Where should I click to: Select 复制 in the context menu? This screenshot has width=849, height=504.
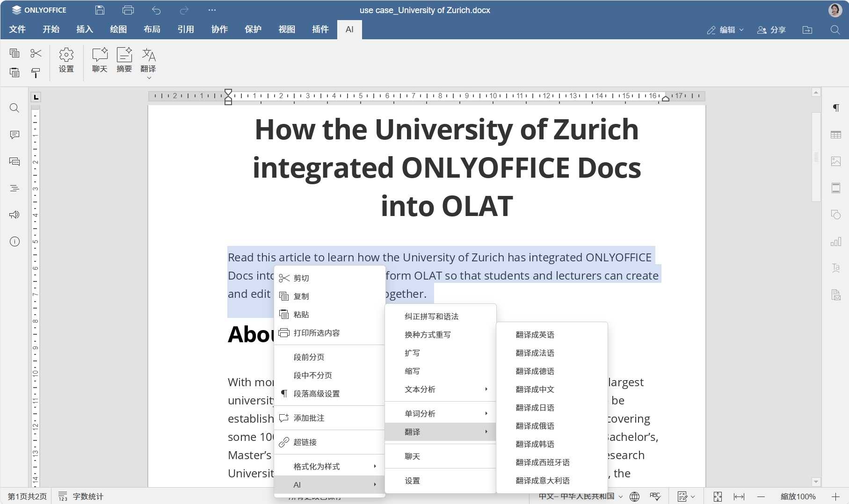(329, 296)
